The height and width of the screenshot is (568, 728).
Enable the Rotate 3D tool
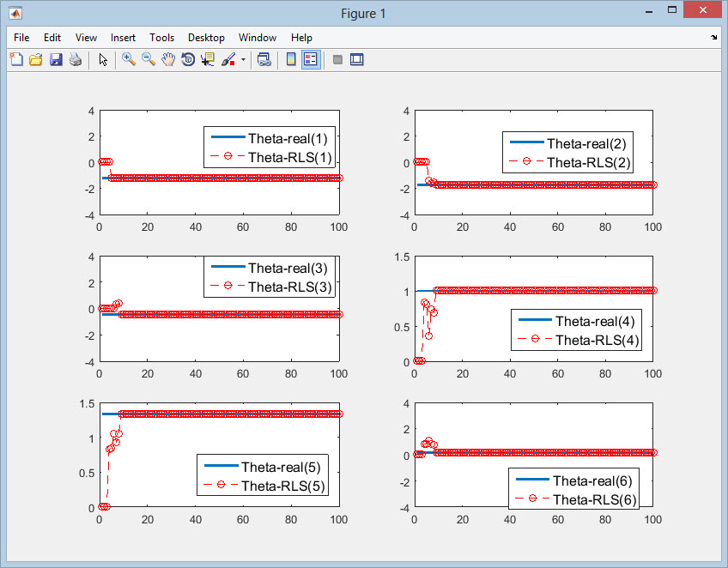coord(188,59)
